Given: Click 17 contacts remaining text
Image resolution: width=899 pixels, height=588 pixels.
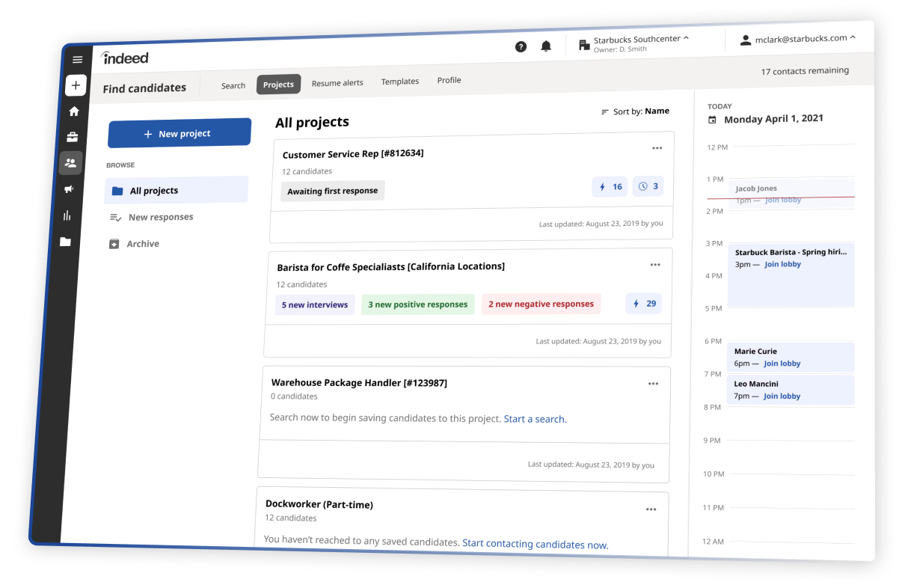Looking at the screenshot, I should click(x=805, y=71).
